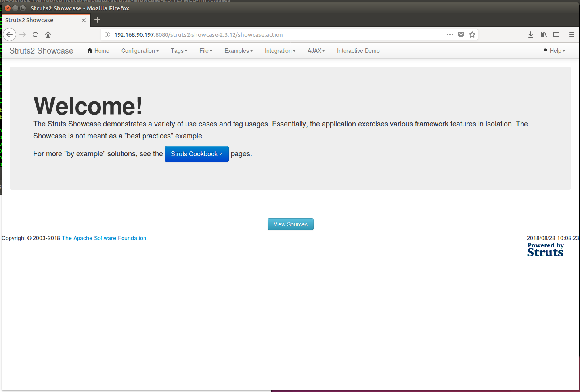Open page actions three-dot menu
The image size is (580, 392).
pos(450,34)
